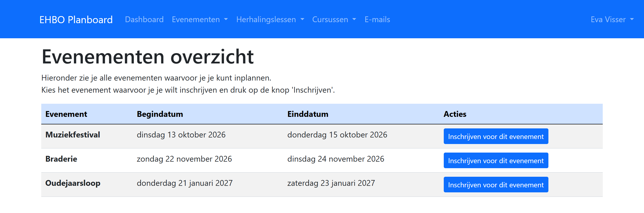Click the Evenementen overzicht page heading
The height and width of the screenshot is (213, 644).
pos(148,57)
